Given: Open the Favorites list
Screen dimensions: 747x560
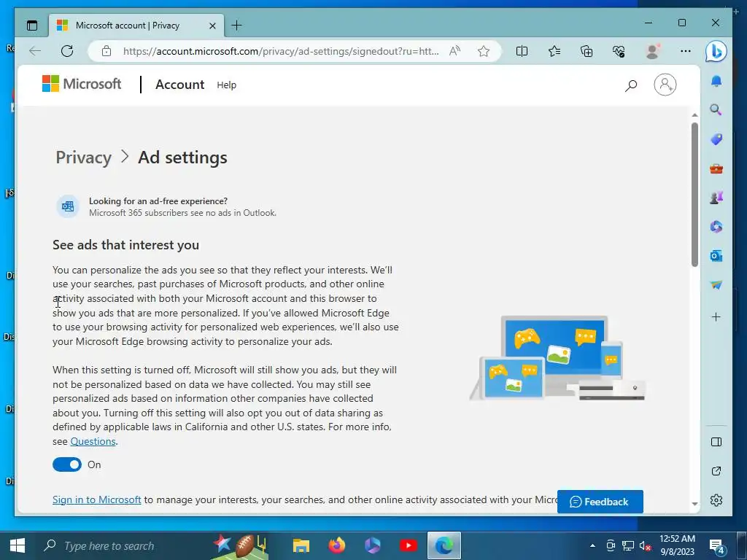Looking at the screenshot, I should point(554,51).
